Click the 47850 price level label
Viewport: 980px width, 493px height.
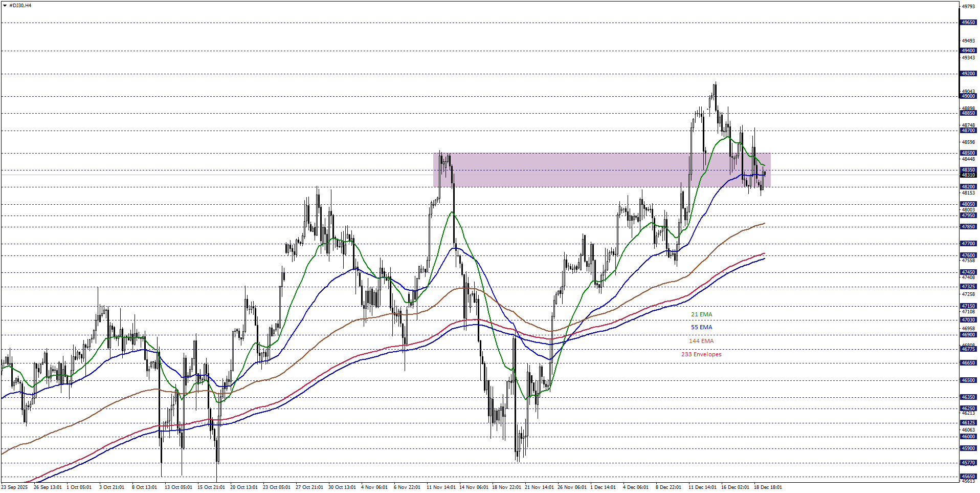[x=968, y=227]
